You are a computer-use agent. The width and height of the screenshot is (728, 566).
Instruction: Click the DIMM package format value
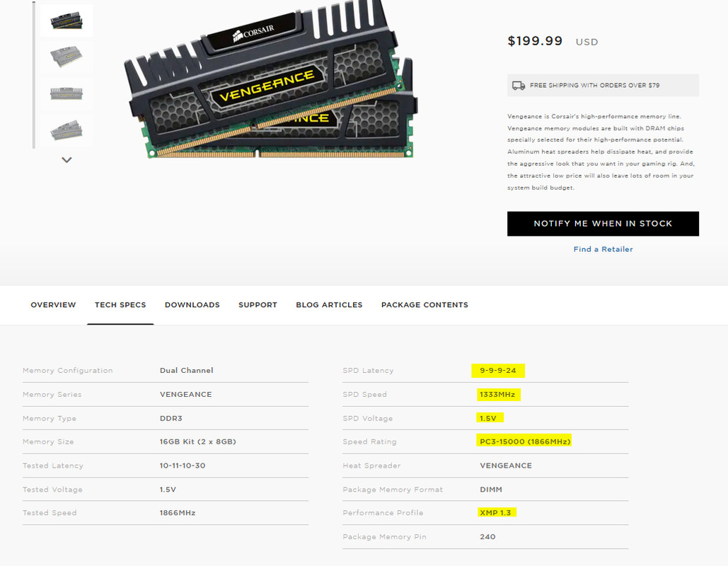(491, 490)
